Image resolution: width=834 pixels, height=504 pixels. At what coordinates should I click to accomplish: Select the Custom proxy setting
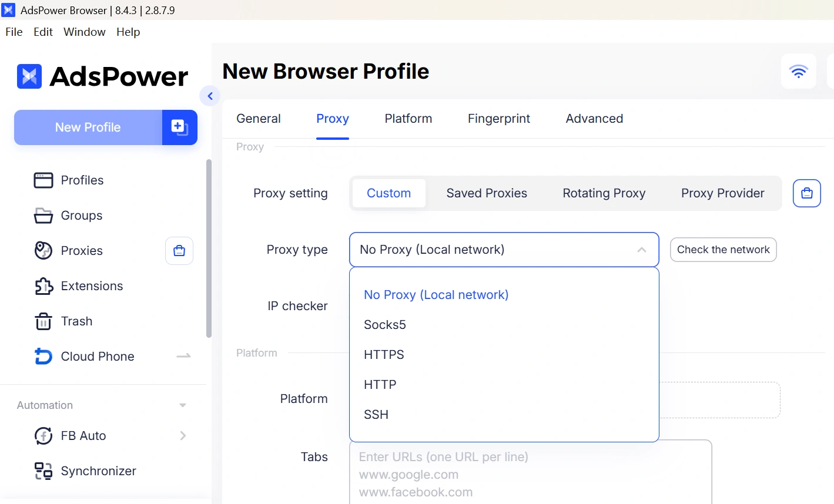coord(389,193)
